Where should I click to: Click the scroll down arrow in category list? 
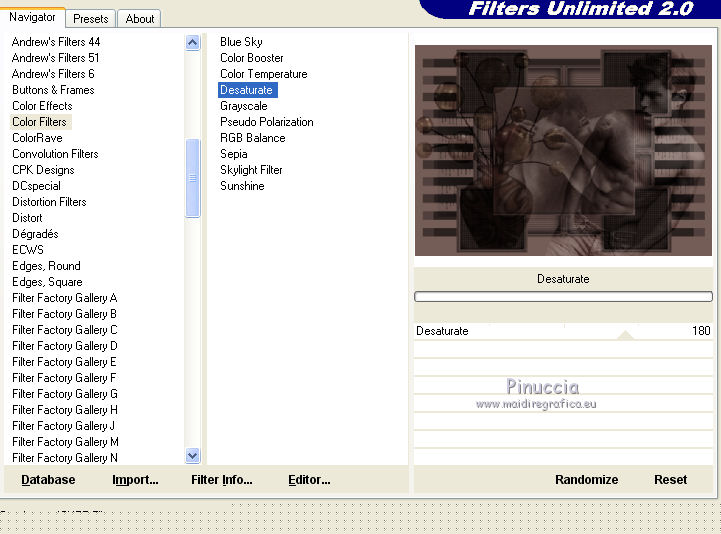[x=193, y=456]
